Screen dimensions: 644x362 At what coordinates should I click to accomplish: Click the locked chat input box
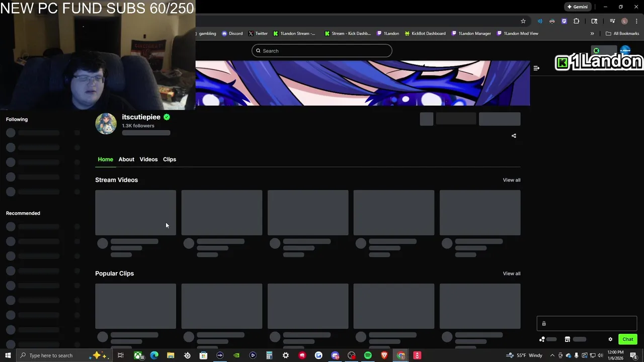[x=587, y=323]
